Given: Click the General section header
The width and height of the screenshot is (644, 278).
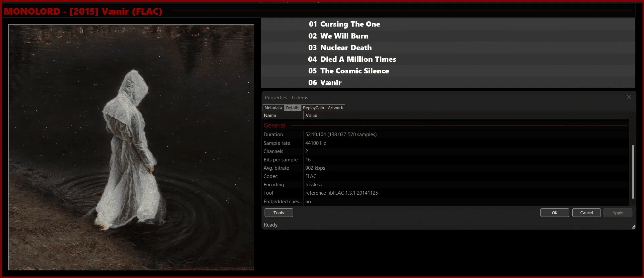Looking at the screenshot, I should pyautogui.click(x=274, y=125).
